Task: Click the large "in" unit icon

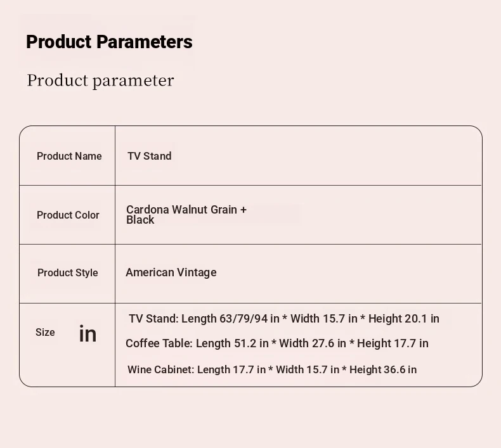Action: [88, 334]
